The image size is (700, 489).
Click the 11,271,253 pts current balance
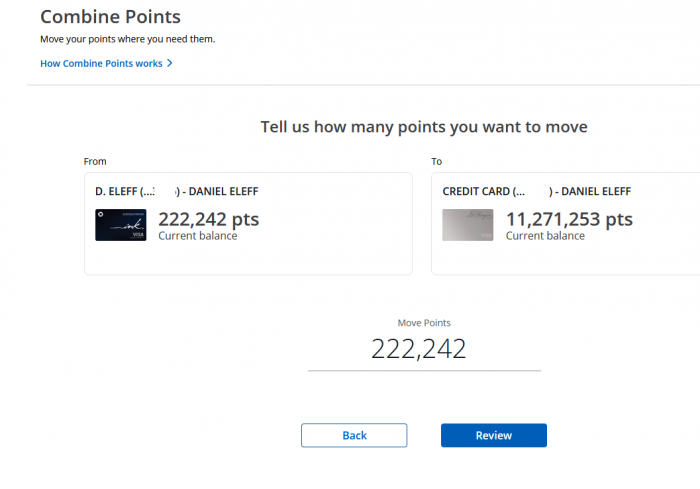569,219
